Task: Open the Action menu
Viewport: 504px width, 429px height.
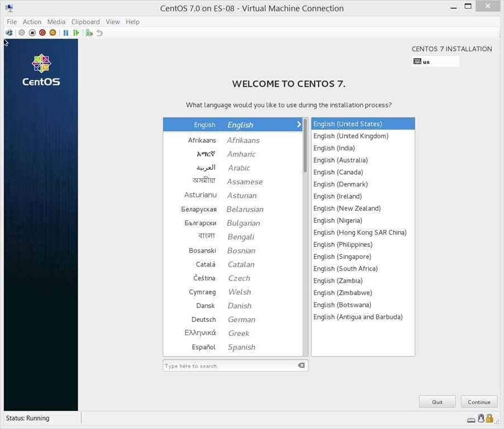Action: [x=32, y=22]
